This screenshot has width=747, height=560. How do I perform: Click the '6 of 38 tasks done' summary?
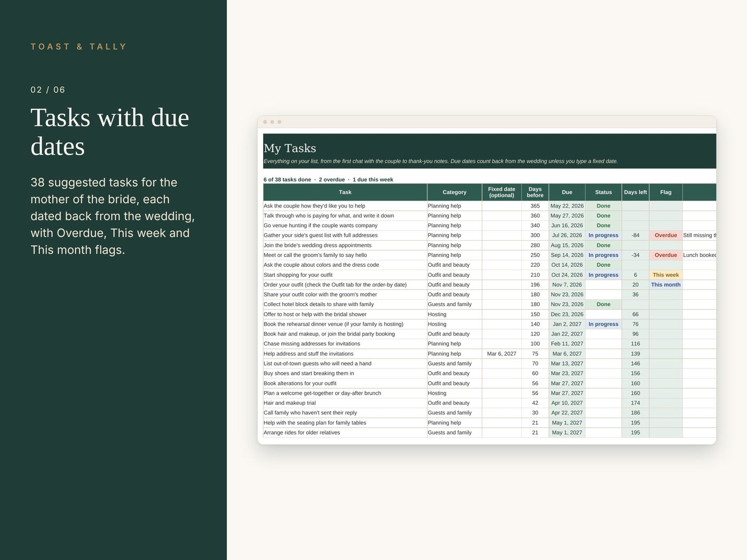coord(287,180)
